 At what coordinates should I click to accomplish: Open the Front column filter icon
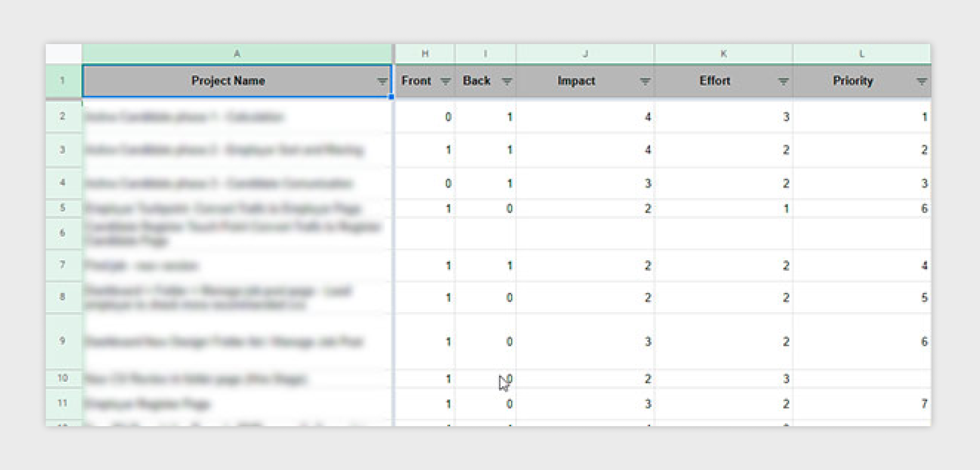point(445,81)
